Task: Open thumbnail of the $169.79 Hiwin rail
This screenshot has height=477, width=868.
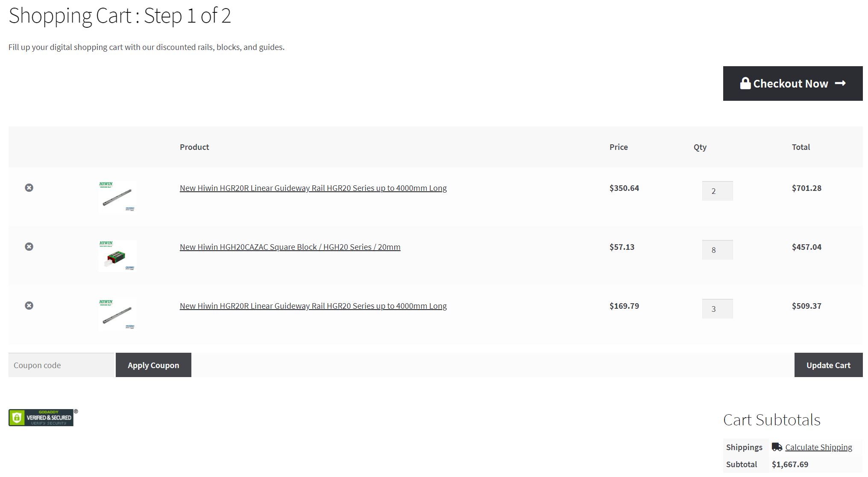Action: click(x=117, y=315)
